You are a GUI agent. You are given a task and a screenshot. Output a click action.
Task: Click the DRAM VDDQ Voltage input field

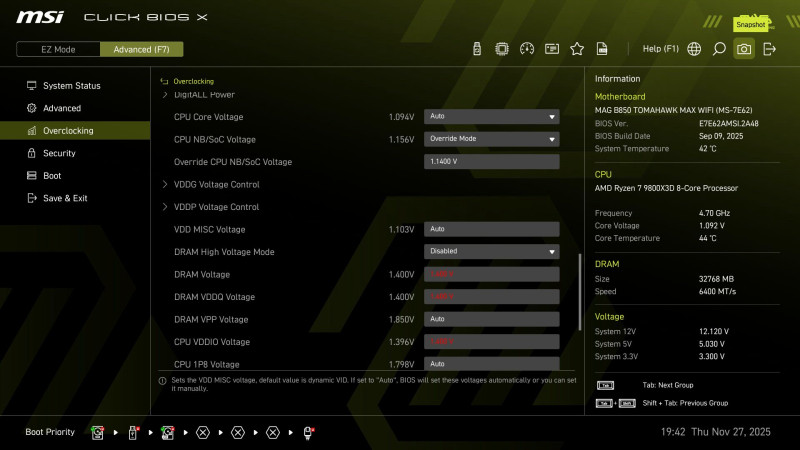click(x=491, y=296)
